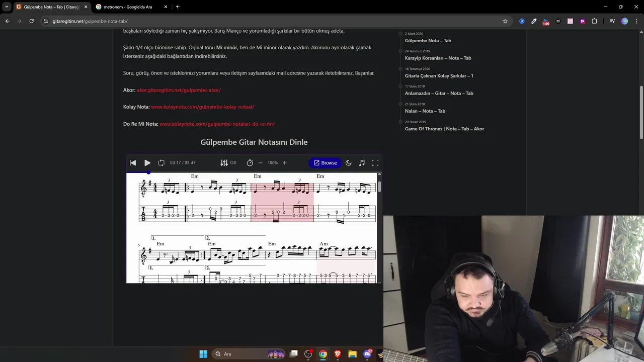This screenshot has width=644, height=362.
Task: Click the Gülpembe Gitar Notasını Dinle heading
Action: coord(254,142)
